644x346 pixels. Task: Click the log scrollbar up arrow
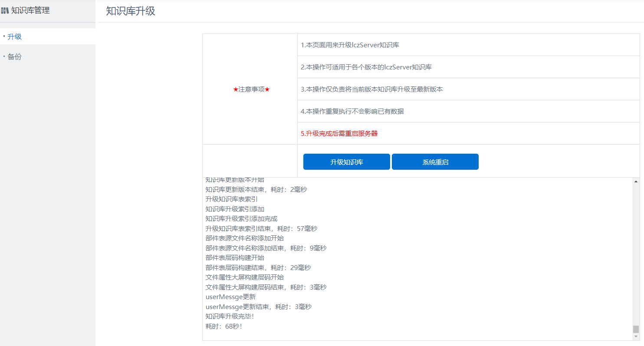coord(636,181)
